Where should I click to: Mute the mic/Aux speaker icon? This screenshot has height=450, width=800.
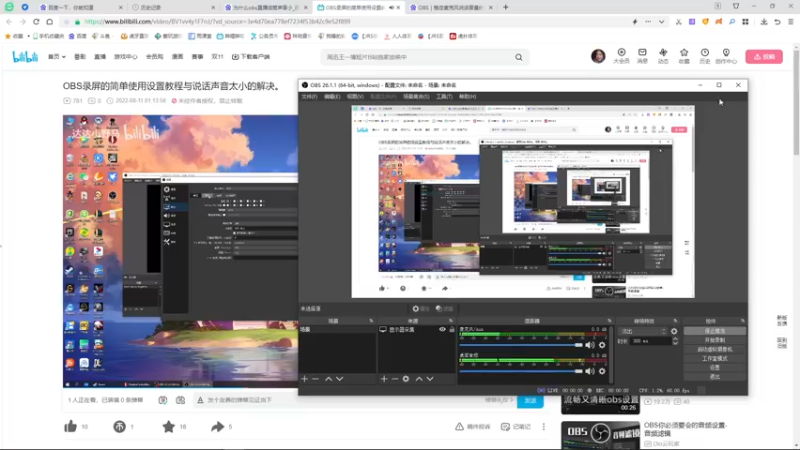pos(590,345)
